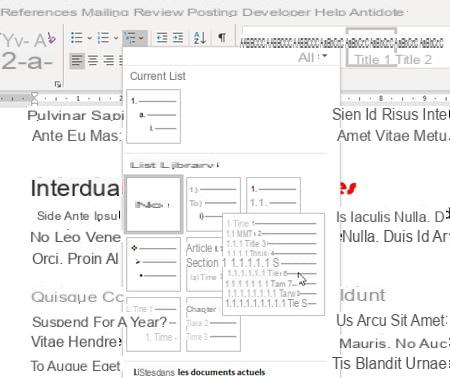Decrease the paragraph indent
Image resolution: width=450 pixels, height=378 pixels.
point(162,38)
